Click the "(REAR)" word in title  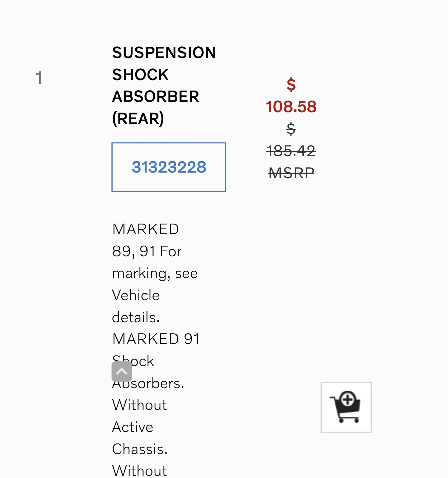point(138,118)
